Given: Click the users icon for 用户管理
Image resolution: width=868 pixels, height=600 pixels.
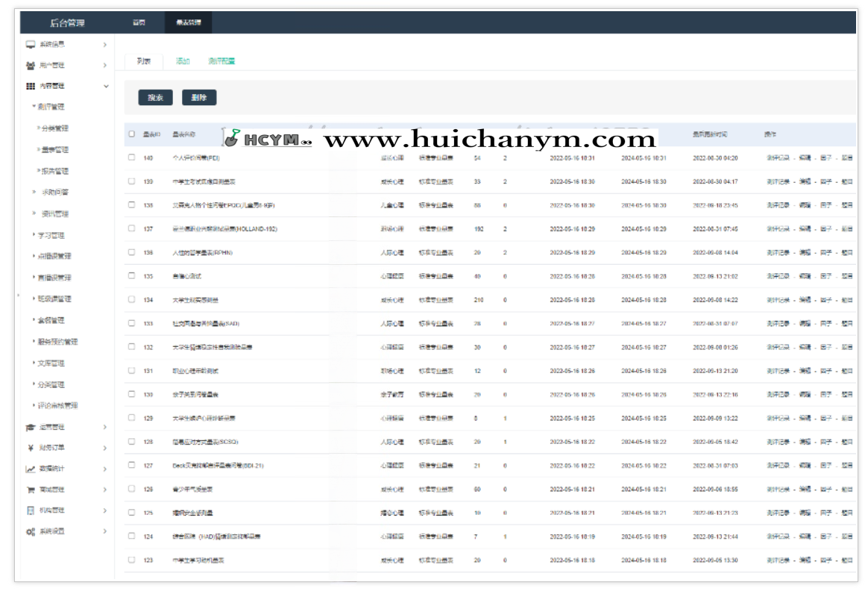Looking at the screenshot, I should [x=31, y=66].
